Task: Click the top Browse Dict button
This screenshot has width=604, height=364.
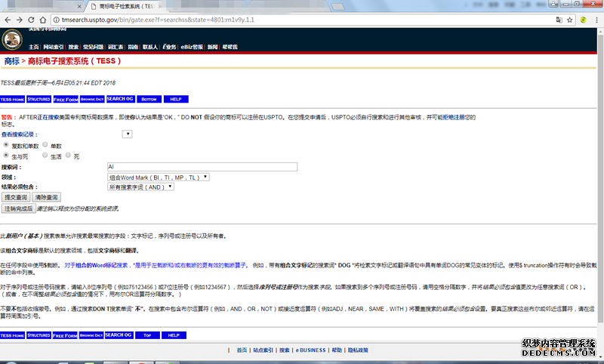Action: [92, 100]
